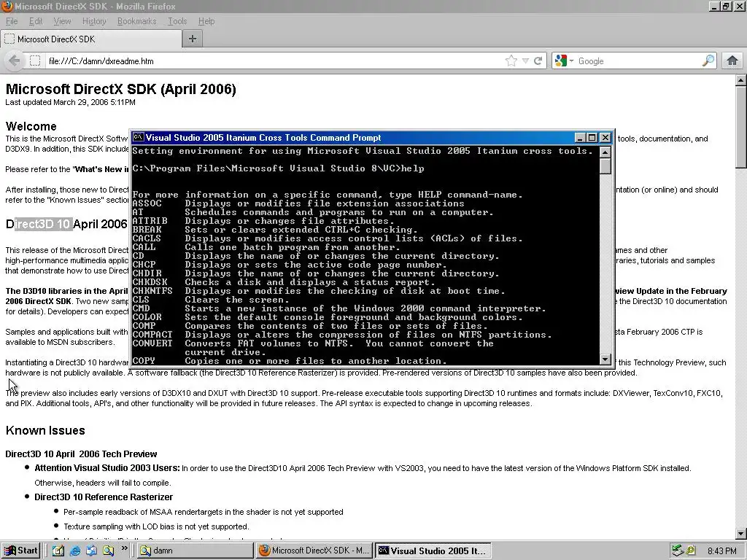This screenshot has height=560, width=747.
Task: Click the CHKDSK command line in prompt
Action: click(x=284, y=282)
